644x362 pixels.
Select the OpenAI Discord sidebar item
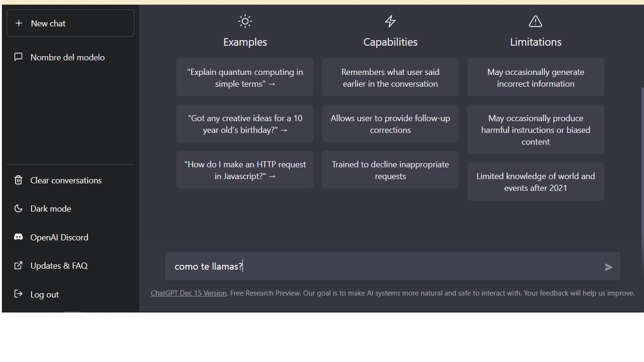70,237
